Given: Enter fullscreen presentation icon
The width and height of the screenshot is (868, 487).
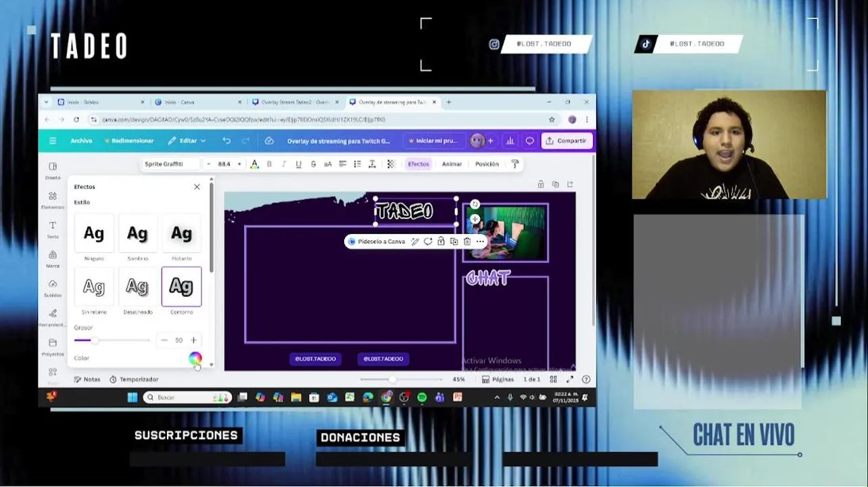Looking at the screenshot, I should click(x=570, y=379).
